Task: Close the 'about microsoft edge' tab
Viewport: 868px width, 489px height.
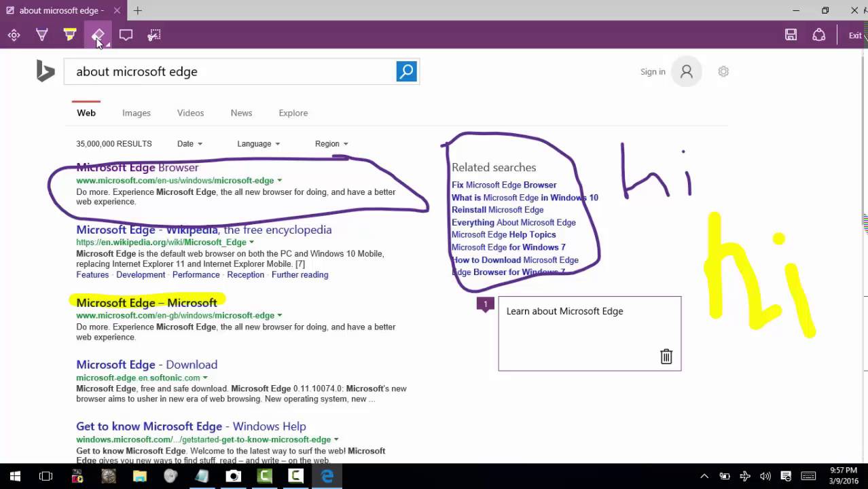Action: [117, 10]
